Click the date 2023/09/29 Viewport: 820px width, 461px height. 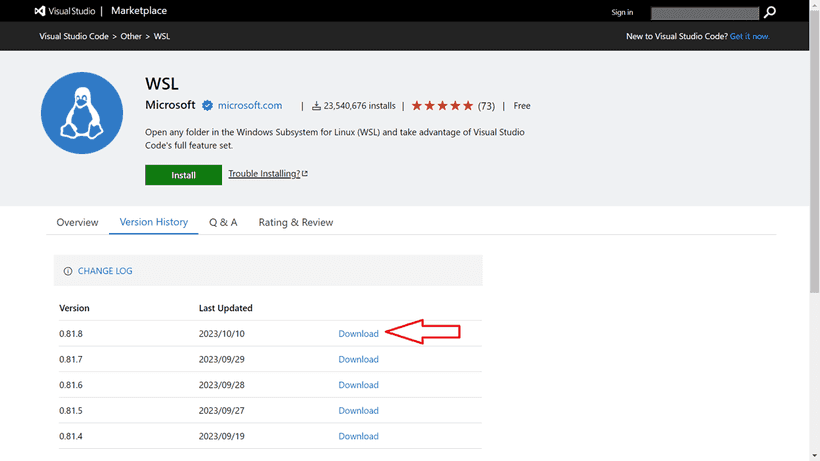point(221,359)
